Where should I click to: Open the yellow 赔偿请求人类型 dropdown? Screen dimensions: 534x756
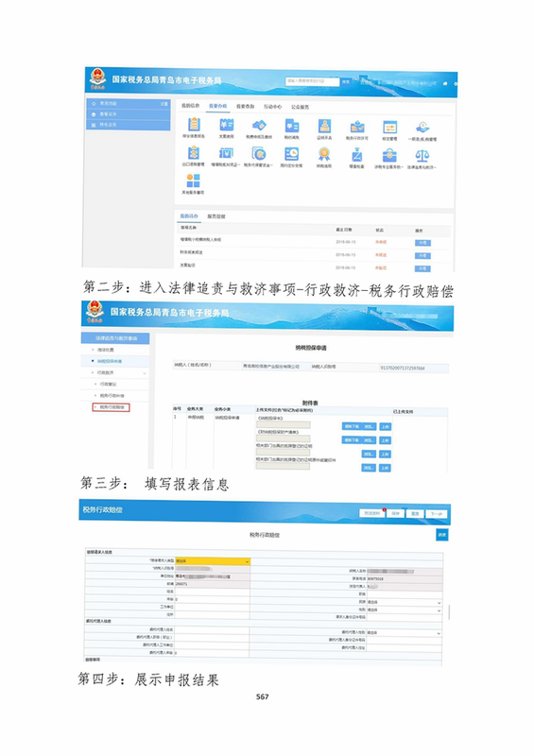tap(213, 561)
